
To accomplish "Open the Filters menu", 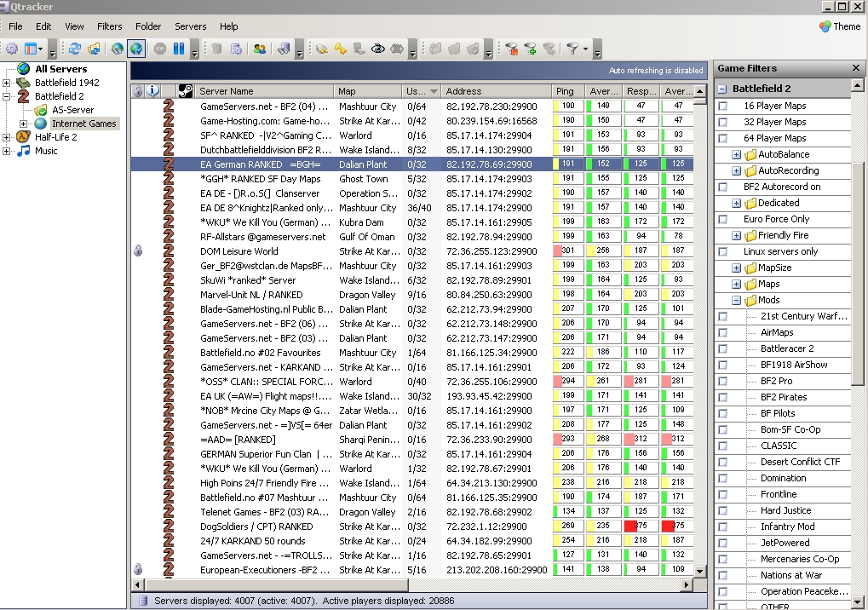I will point(110,26).
